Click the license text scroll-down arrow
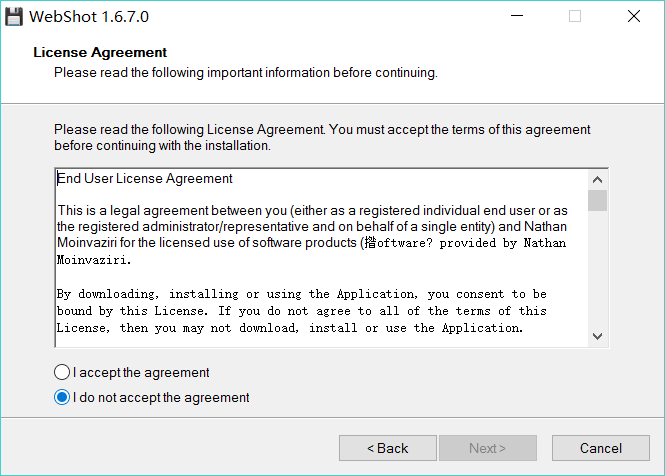The width and height of the screenshot is (665, 476). coord(597,336)
